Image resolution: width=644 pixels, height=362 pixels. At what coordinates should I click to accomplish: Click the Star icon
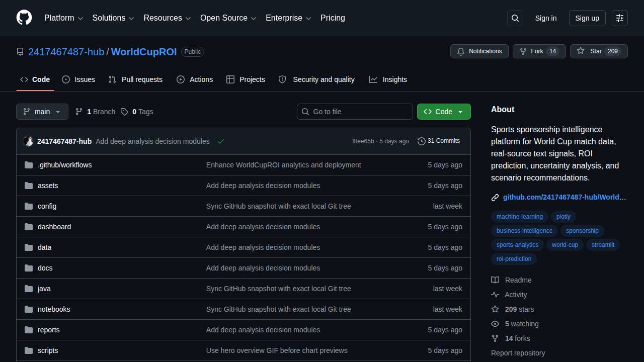[581, 51]
